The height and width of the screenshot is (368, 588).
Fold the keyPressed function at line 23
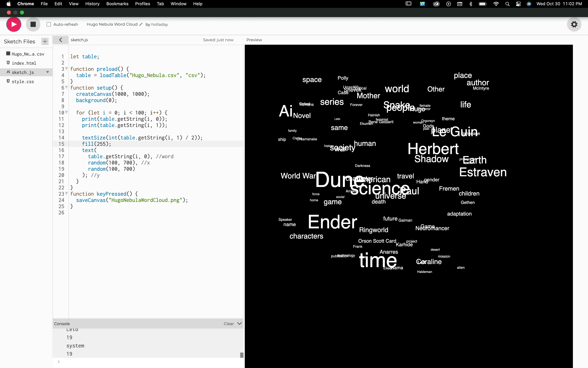pos(67,194)
